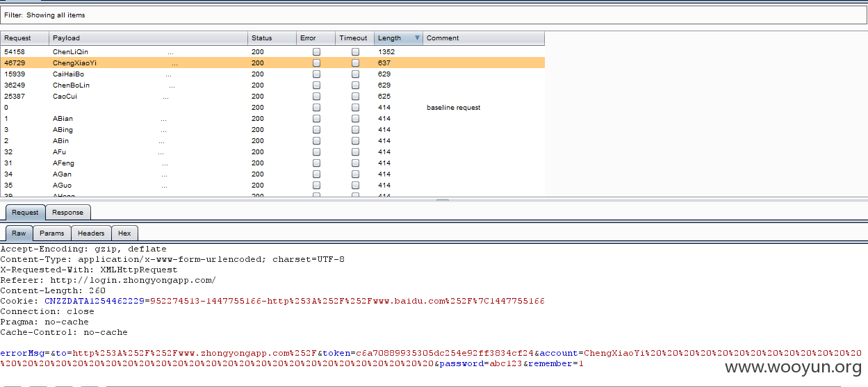Toggle Error checkbox for CaiHaiBo row

point(316,74)
